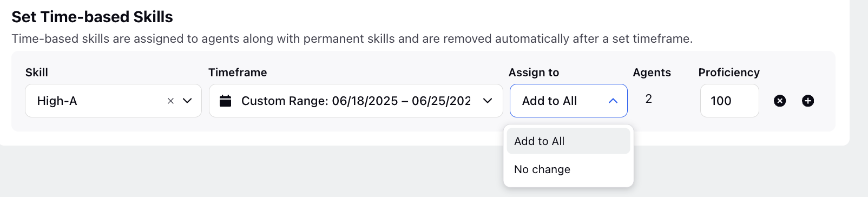The width and height of the screenshot is (868, 197).
Task: Click the Proficiency column label
Action: click(729, 73)
